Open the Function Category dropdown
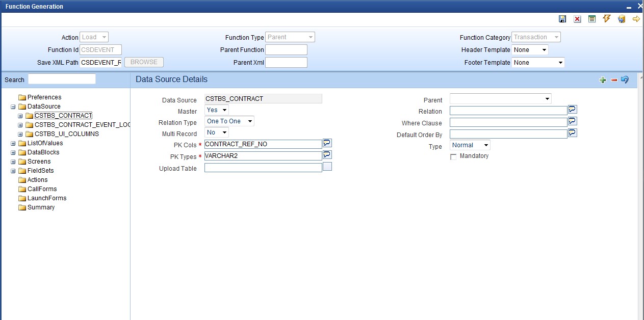644x320 pixels. pos(536,37)
